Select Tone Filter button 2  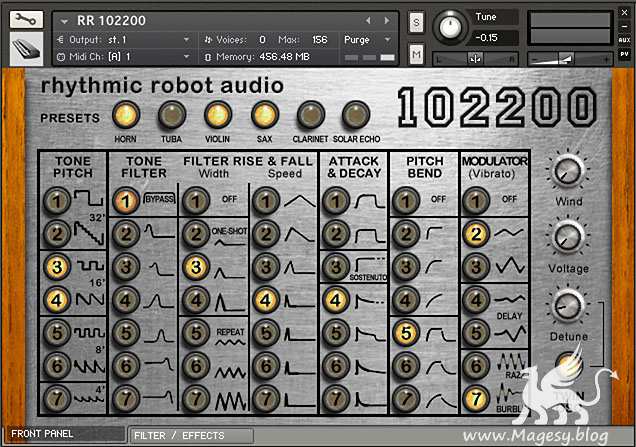126,234
